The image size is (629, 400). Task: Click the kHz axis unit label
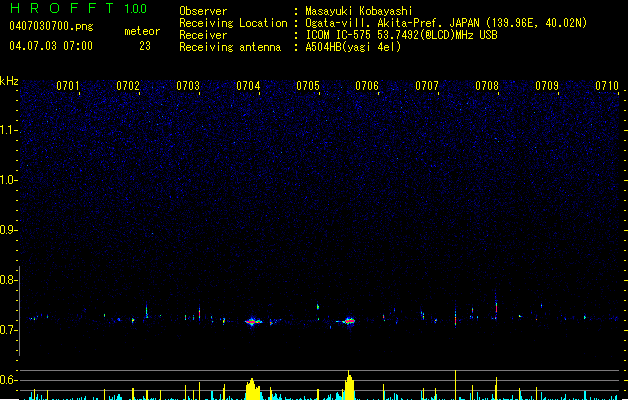(x=9, y=81)
